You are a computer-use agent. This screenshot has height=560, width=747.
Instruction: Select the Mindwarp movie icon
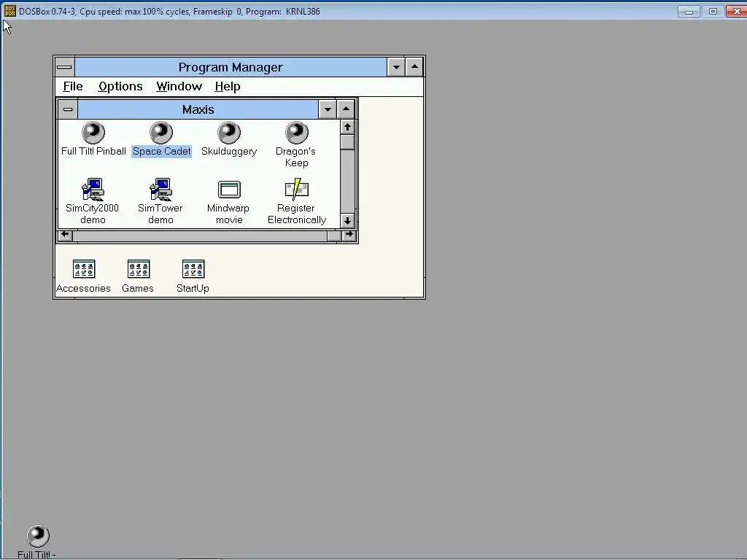229,190
